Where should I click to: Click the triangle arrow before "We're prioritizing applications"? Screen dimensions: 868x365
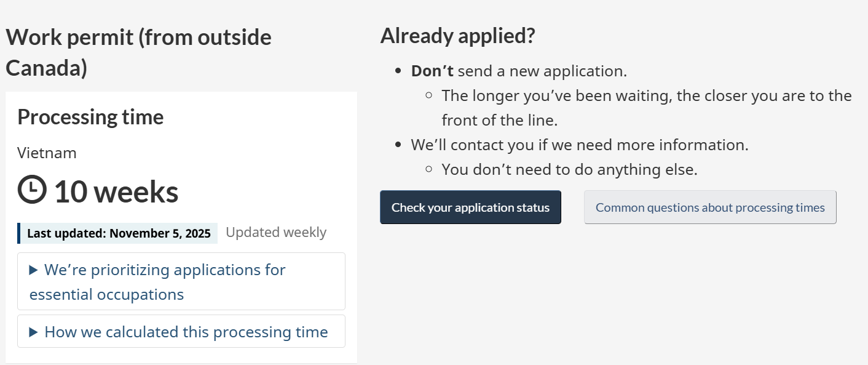[x=34, y=270]
